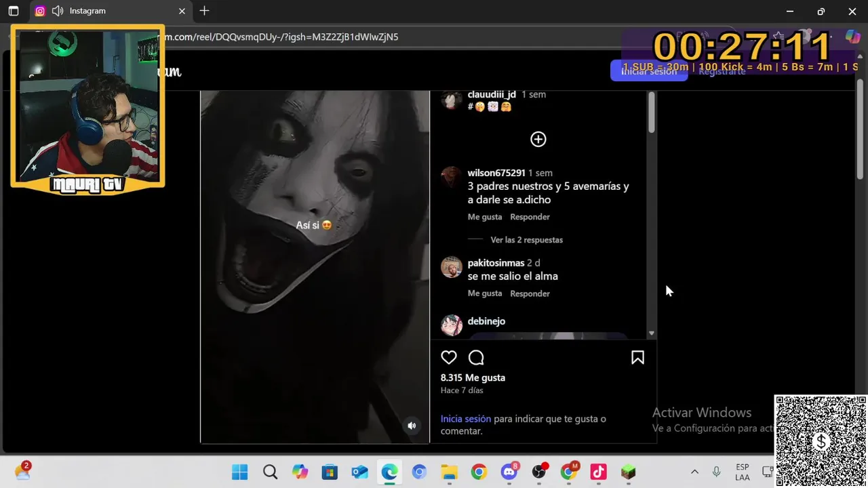Click pakitosinmas profile avatar
The height and width of the screenshot is (488, 868).
(452, 267)
